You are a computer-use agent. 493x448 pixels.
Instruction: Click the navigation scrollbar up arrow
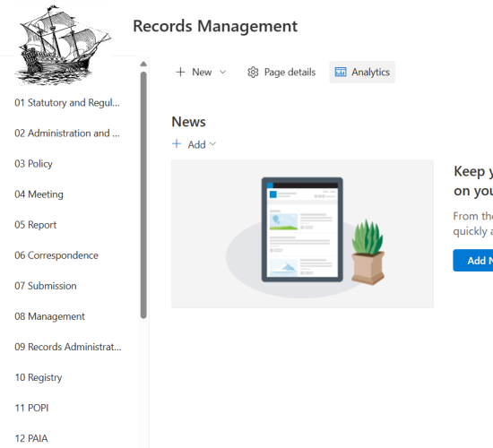point(143,64)
